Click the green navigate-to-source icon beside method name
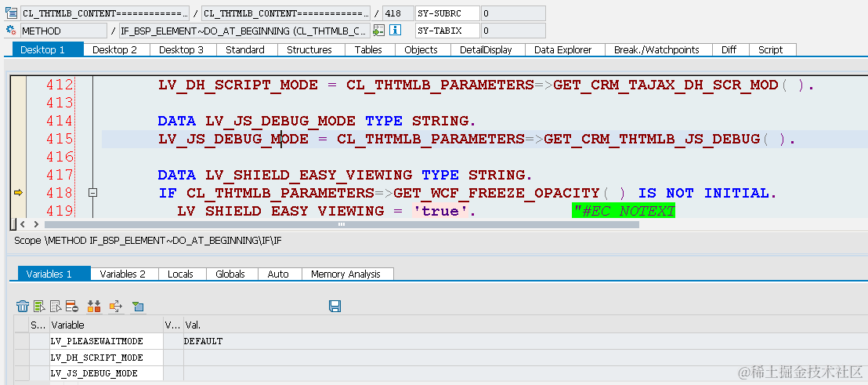868x385 pixels. click(378, 31)
